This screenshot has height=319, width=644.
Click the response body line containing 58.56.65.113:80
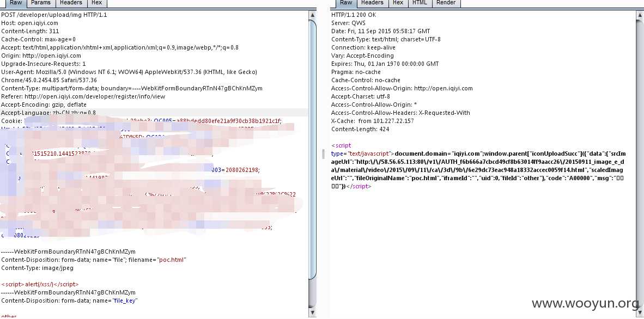478,162
